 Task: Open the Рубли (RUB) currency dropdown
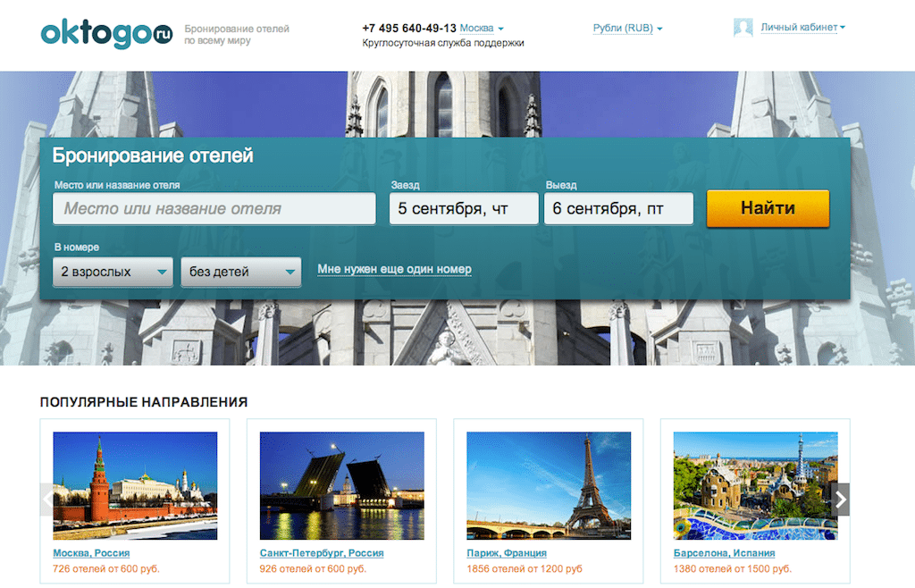(x=627, y=28)
